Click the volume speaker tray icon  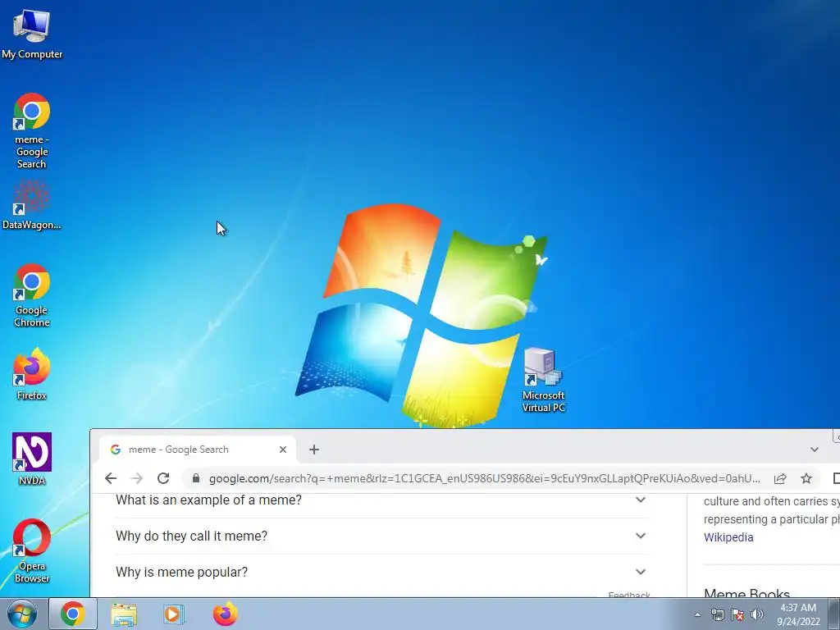coord(756,615)
